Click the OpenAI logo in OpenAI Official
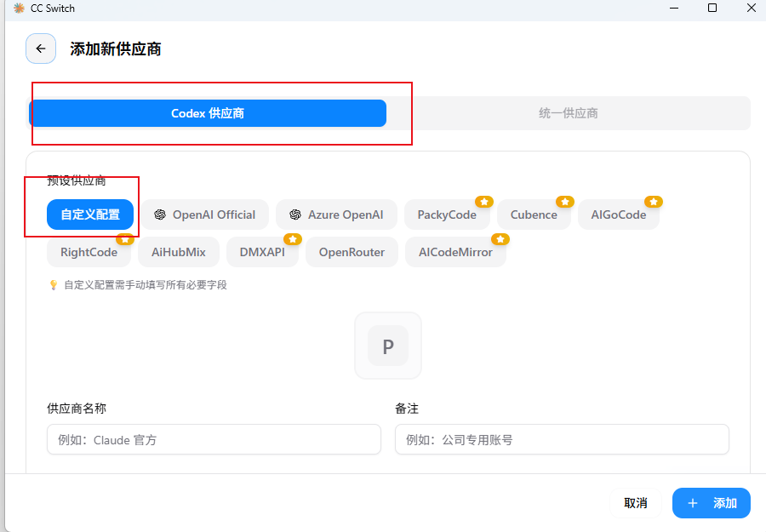The image size is (766, 532). tap(160, 215)
